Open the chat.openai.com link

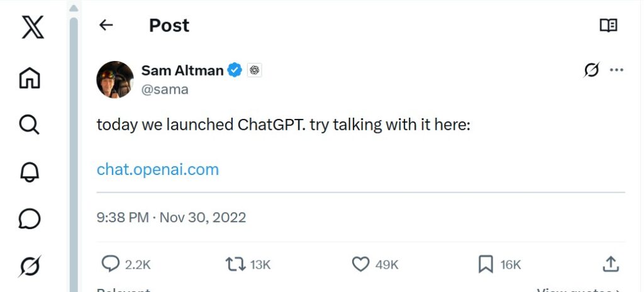(158, 169)
